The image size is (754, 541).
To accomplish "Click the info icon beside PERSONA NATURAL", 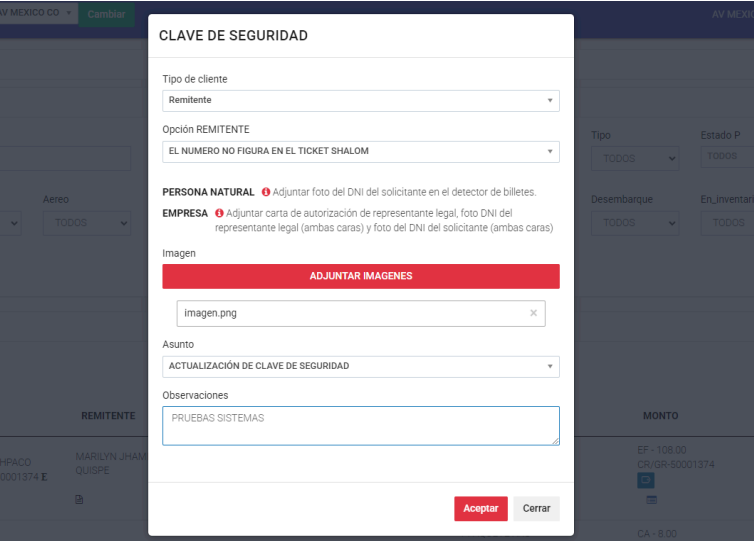I will pos(266,192).
